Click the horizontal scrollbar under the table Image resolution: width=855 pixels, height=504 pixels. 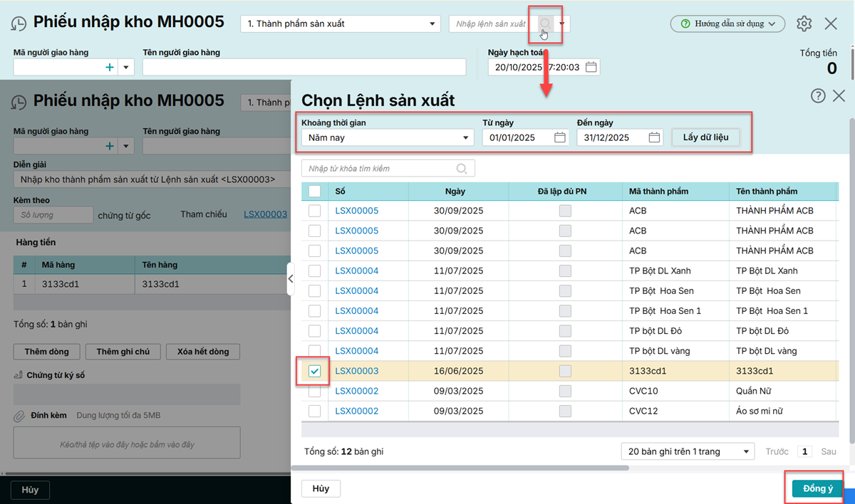point(463,468)
